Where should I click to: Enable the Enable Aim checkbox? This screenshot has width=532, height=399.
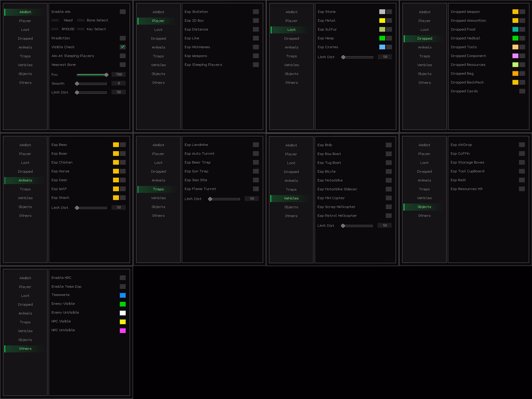coord(123,12)
